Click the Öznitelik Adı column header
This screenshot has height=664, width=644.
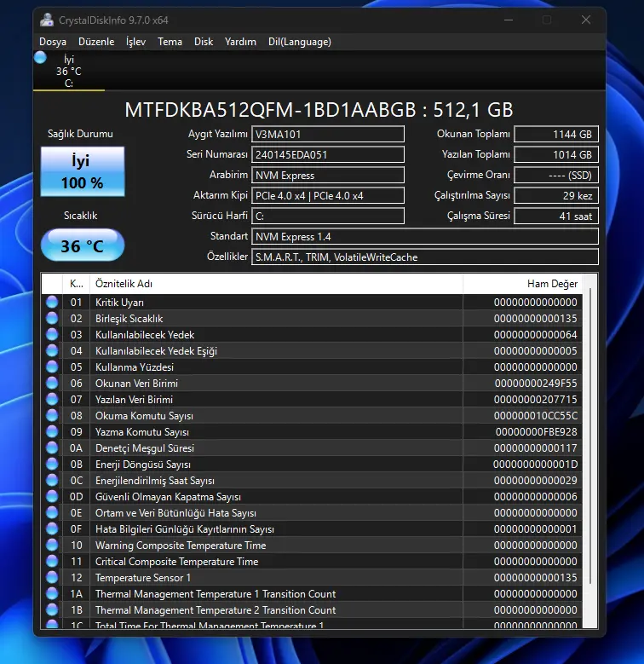point(276,284)
